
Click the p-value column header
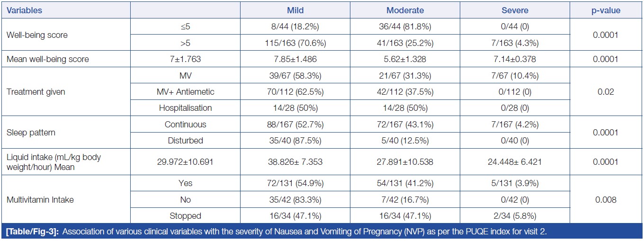pos(607,10)
